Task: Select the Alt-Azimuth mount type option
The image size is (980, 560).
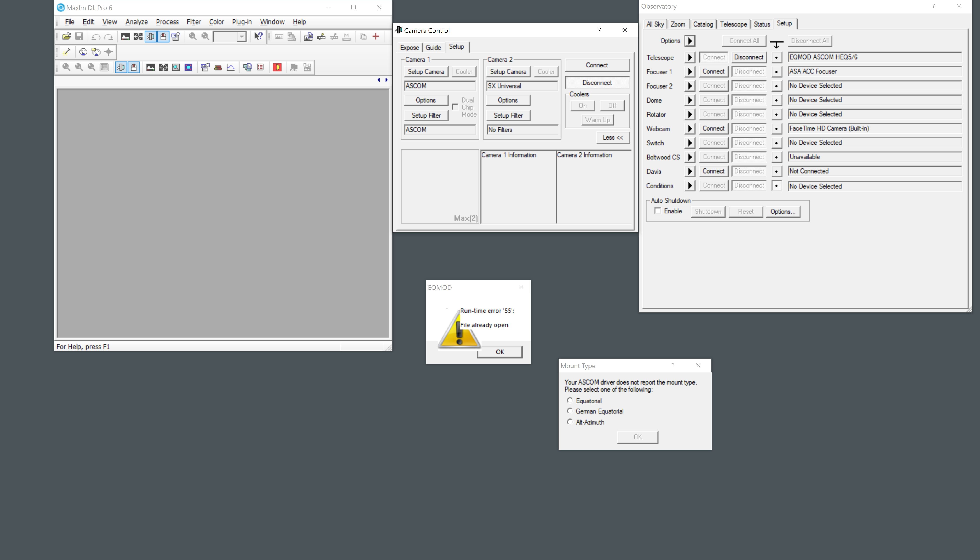Action: [x=570, y=422]
